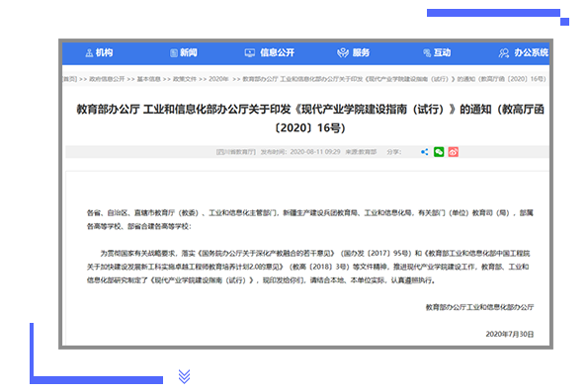Click the double-chevron down arrow
The height and width of the screenshot is (392, 588).
[184, 376]
